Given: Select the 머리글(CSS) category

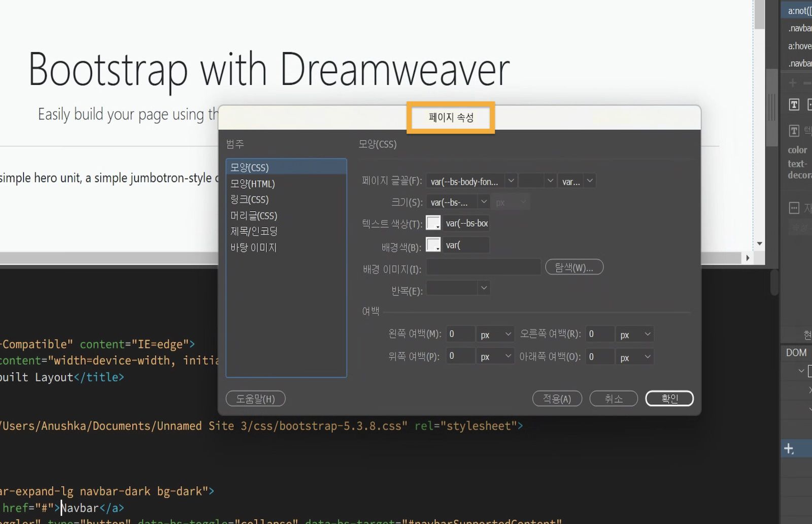Looking at the screenshot, I should pyautogui.click(x=286, y=216).
